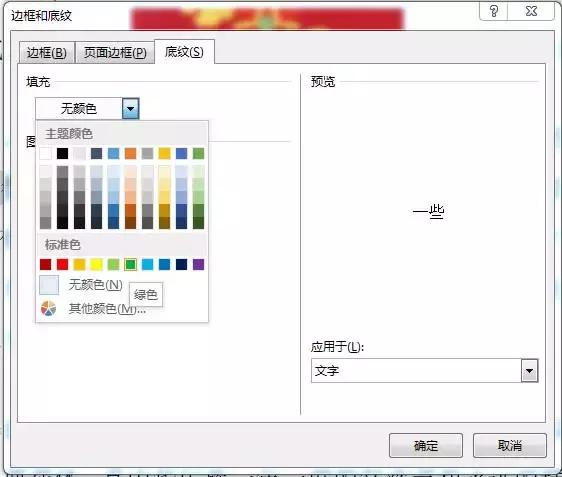The width and height of the screenshot is (562, 477).
Task: Pick lightest gold tint in theme grid
Action: click(165, 172)
